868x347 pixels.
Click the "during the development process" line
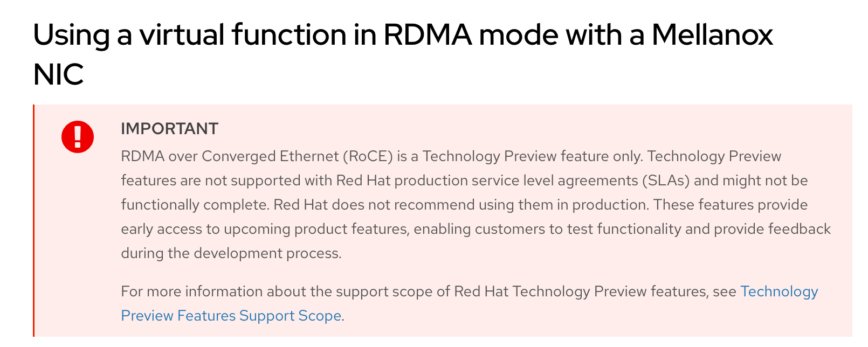click(x=231, y=253)
